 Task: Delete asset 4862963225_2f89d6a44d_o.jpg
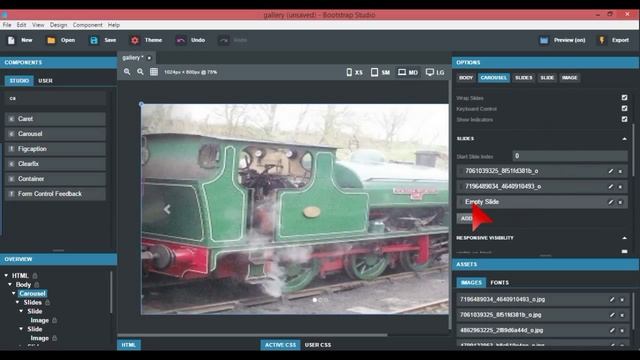[622, 331]
